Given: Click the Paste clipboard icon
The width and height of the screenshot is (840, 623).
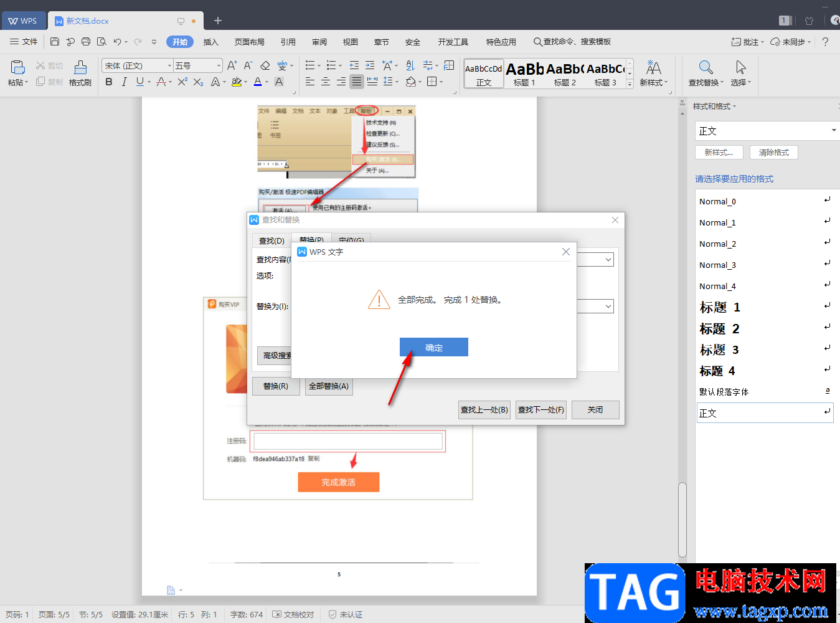Looking at the screenshot, I should [17, 67].
